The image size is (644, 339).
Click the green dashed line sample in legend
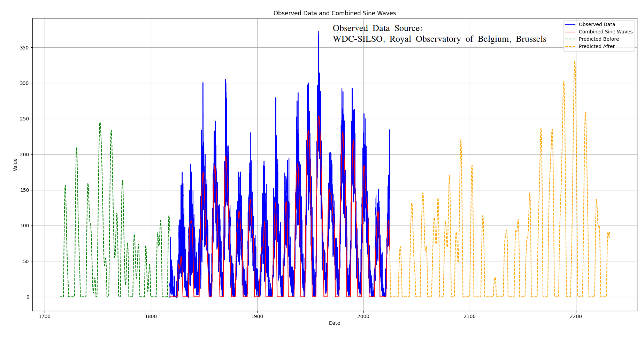[570, 39]
